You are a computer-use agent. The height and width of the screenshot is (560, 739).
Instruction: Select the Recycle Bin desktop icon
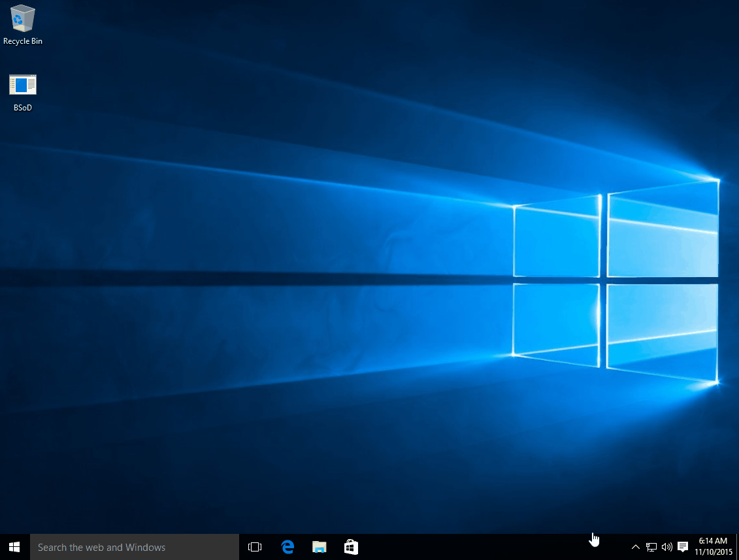coord(23,25)
